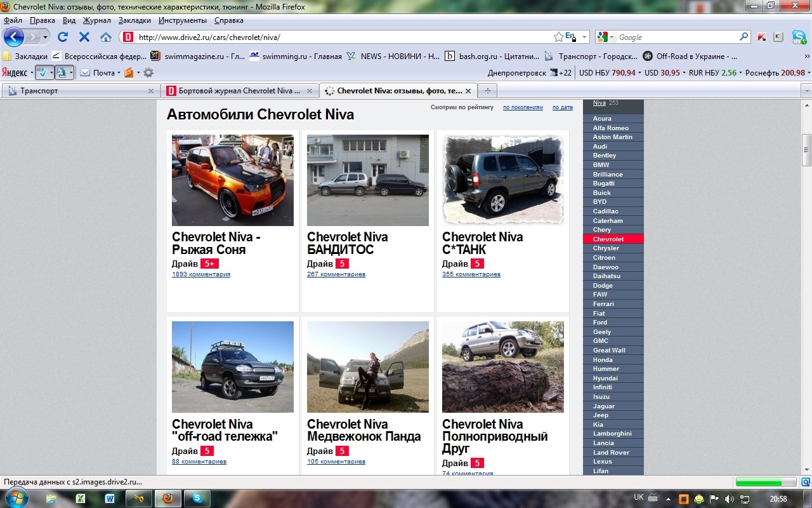Open Полноприводный Друг car photo
Viewport: 812px width, 508px height.
[x=503, y=367]
